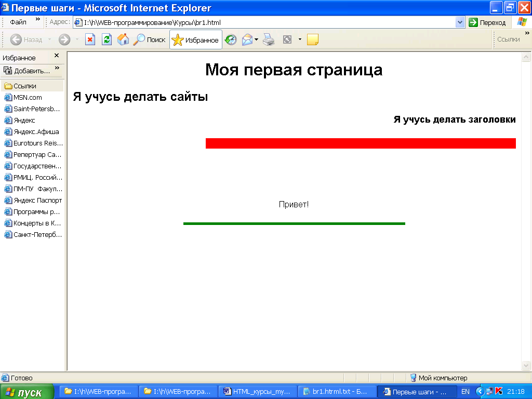The height and width of the screenshot is (399, 532).
Task: Click the Готово status text
Action: tap(22, 378)
